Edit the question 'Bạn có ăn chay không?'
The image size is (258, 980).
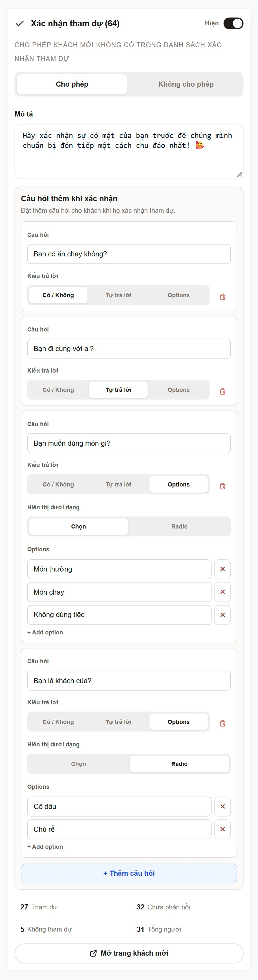129,254
